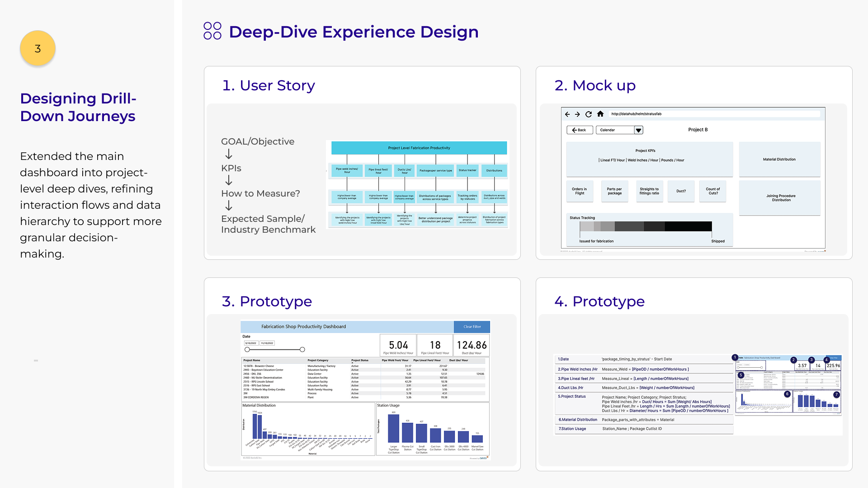Click the browser back arrow icon
Viewport: 868px width, 488px height.
click(x=567, y=114)
